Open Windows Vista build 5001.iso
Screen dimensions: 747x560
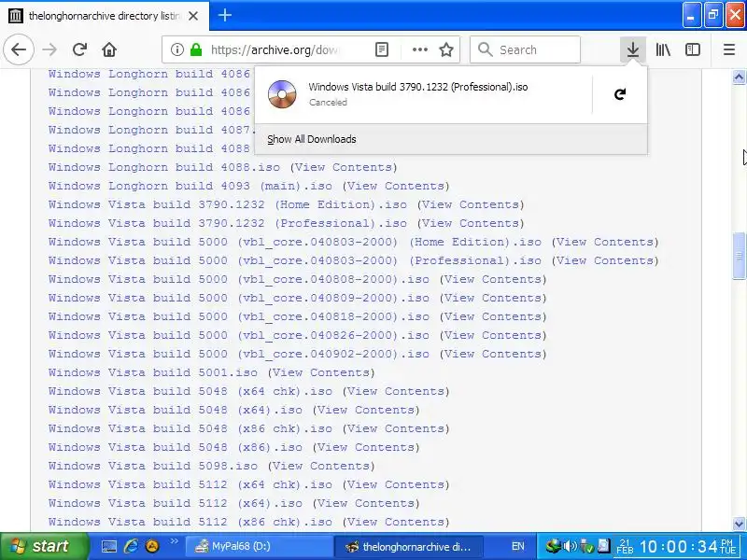coord(153,372)
